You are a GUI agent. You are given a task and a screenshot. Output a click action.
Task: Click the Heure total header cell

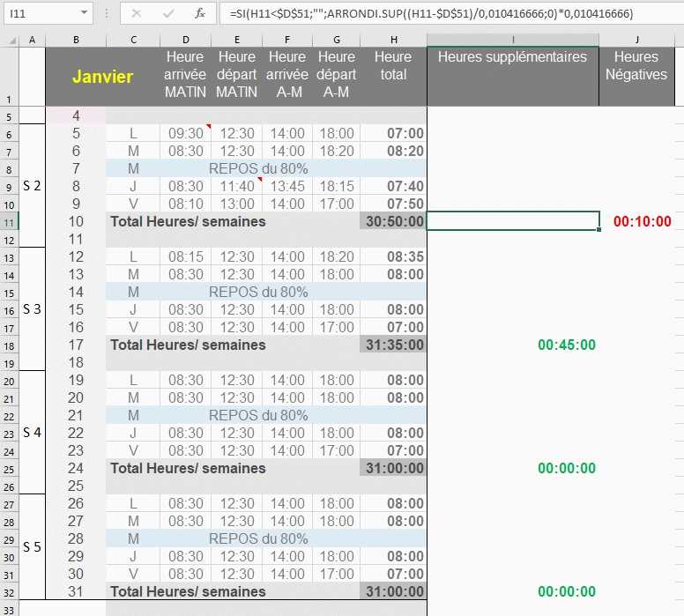click(x=393, y=77)
